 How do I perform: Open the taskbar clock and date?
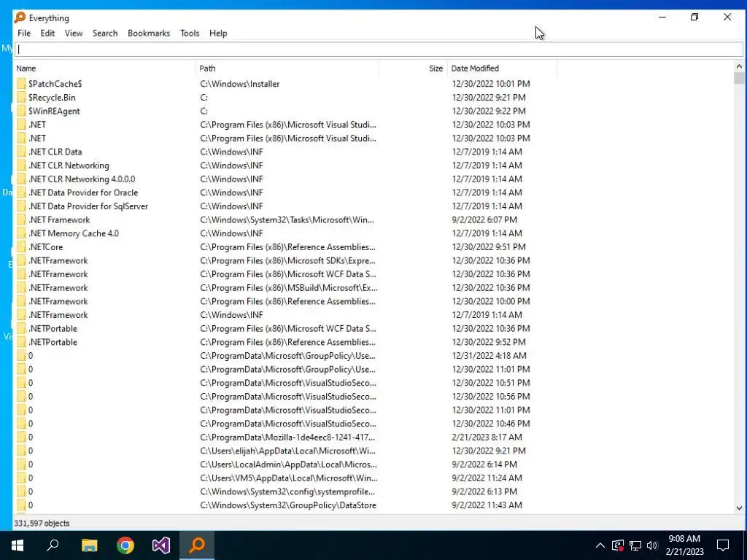684,545
